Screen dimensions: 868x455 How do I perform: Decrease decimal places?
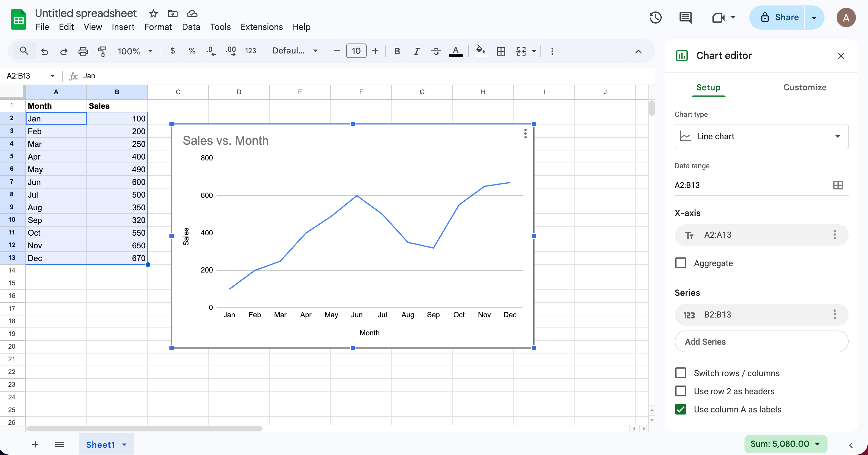(211, 51)
